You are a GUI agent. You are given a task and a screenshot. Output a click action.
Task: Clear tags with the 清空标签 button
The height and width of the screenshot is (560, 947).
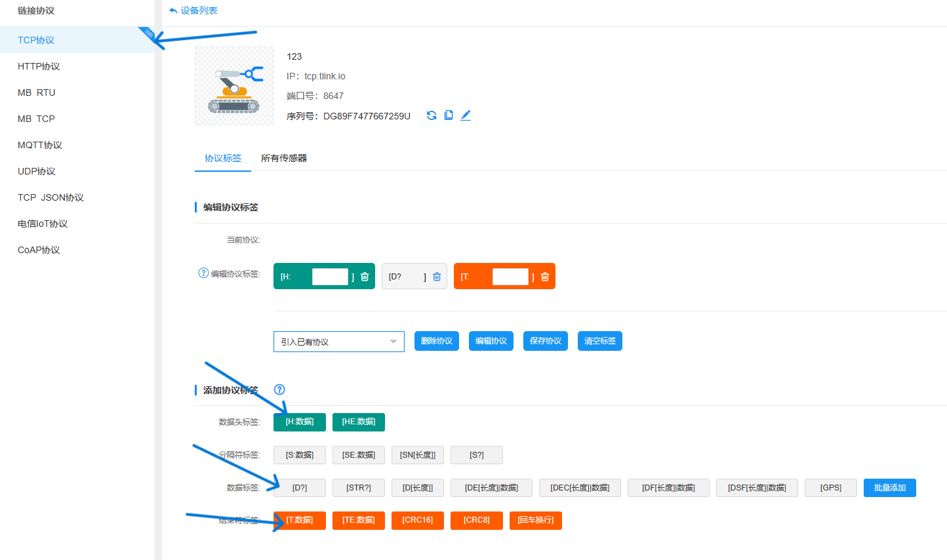click(x=599, y=341)
